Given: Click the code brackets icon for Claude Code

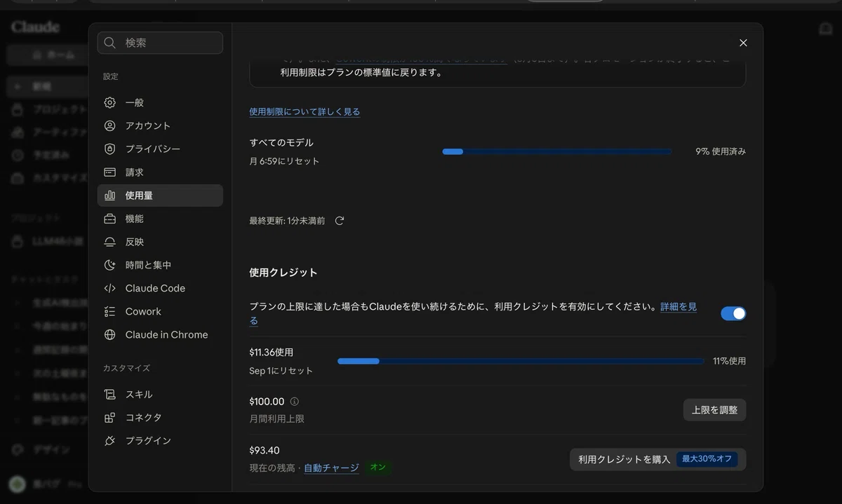Looking at the screenshot, I should click(x=109, y=288).
